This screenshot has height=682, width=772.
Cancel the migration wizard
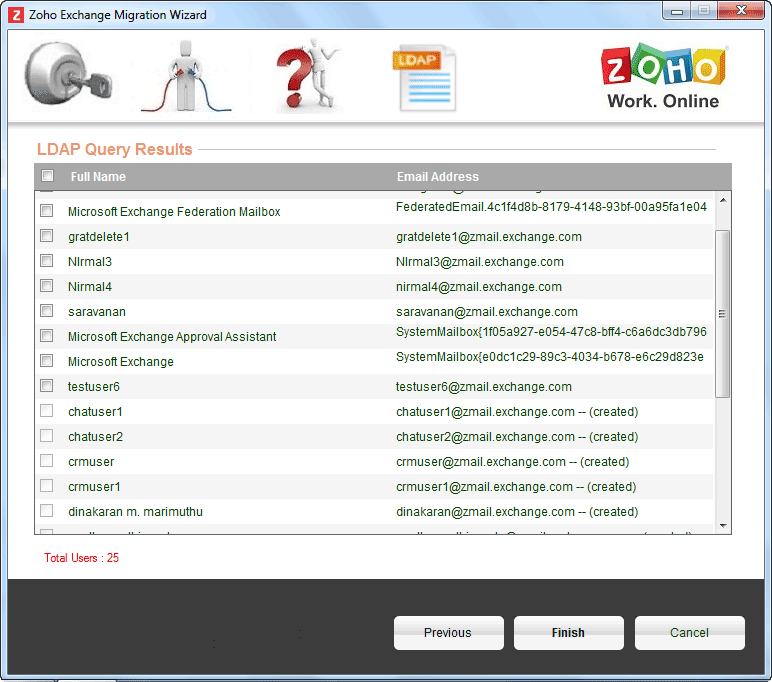[689, 633]
